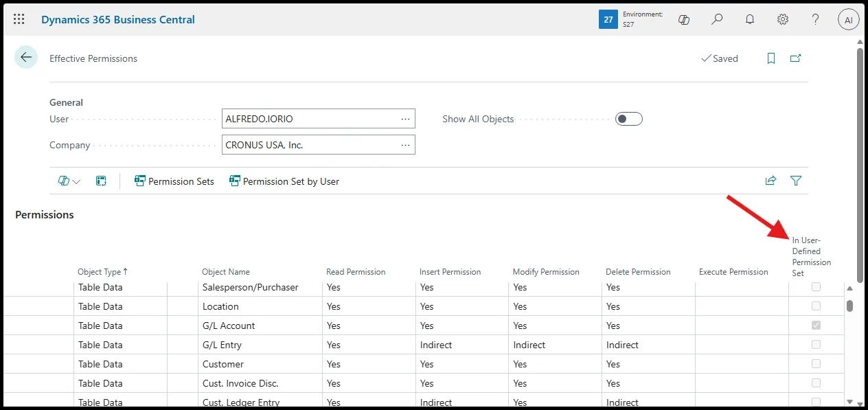The width and height of the screenshot is (868, 410).
Task: Open the search magnifier icon
Action: (x=717, y=19)
